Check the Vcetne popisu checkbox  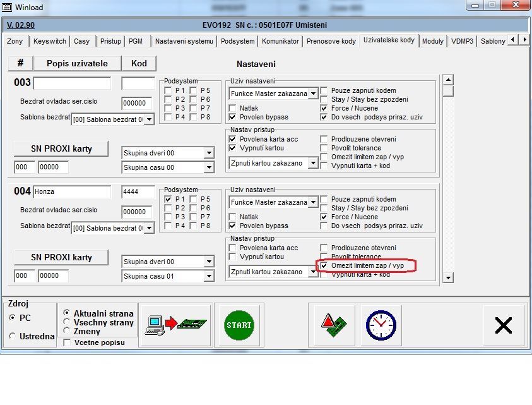pos(68,342)
